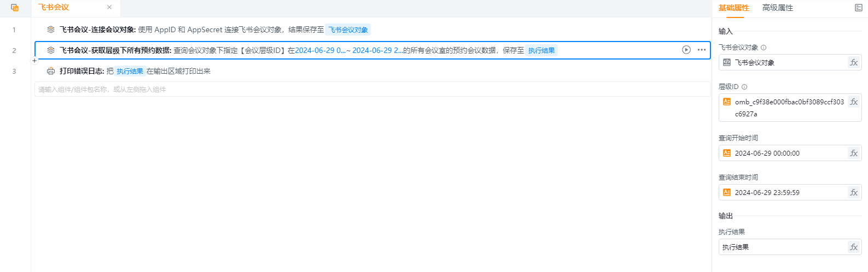
Task: Click the 查询结束时间 input field
Action: pyautogui.click(x=788, y=193)
